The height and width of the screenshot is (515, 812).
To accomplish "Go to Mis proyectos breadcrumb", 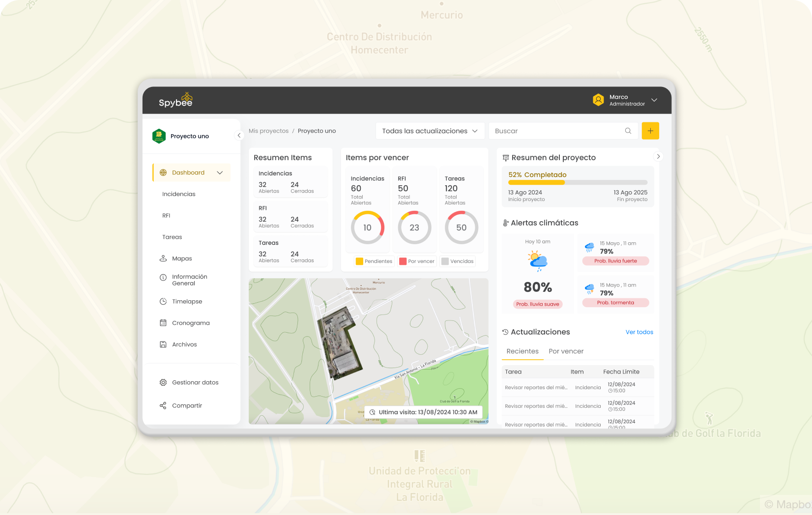I will [x=268, y=131].
